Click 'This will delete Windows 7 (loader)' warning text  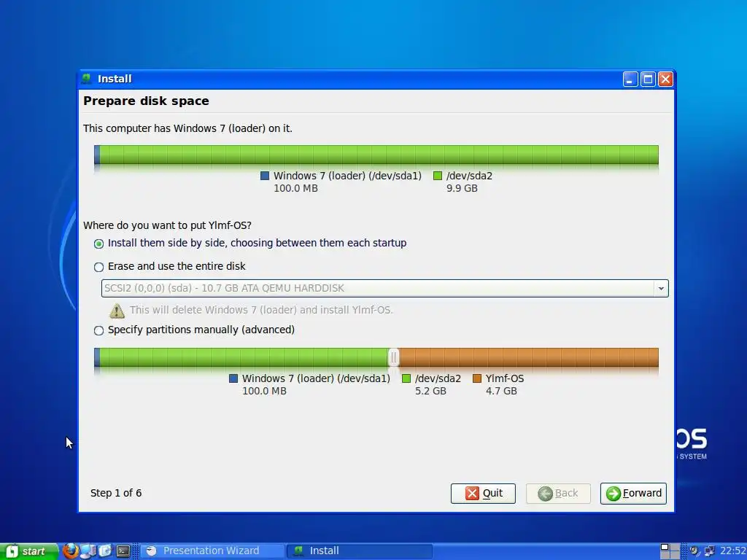click(x=261, y=310)
